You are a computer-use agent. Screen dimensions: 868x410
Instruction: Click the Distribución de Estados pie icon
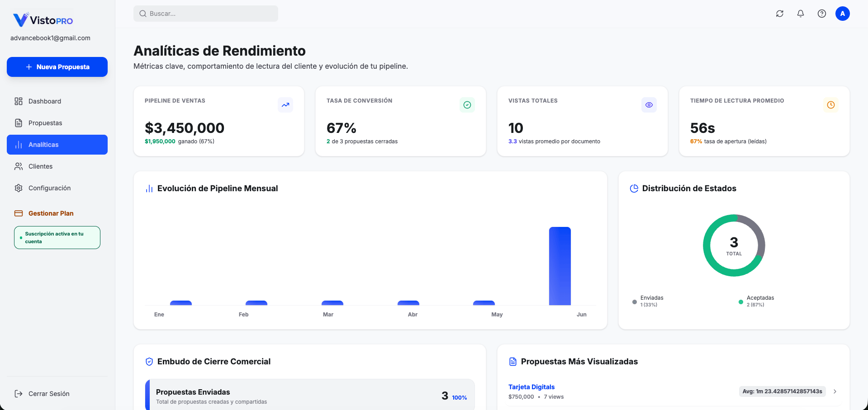[x=634, y=189]
